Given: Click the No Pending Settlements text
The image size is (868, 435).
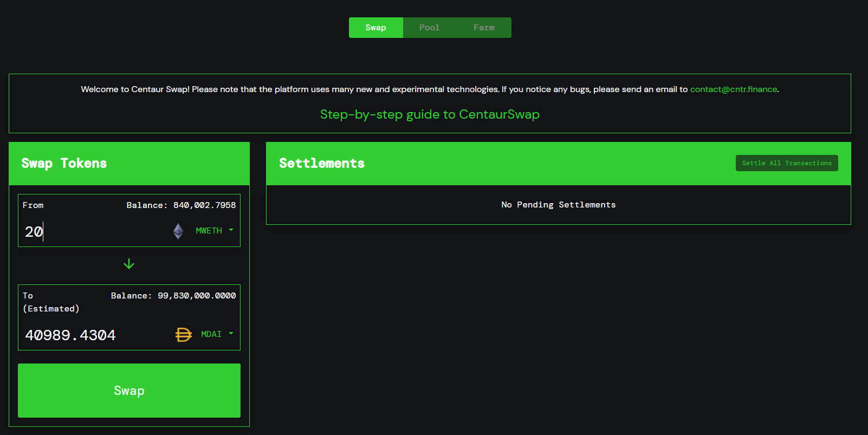Looking at the screenshot, I should click(559, 205).
